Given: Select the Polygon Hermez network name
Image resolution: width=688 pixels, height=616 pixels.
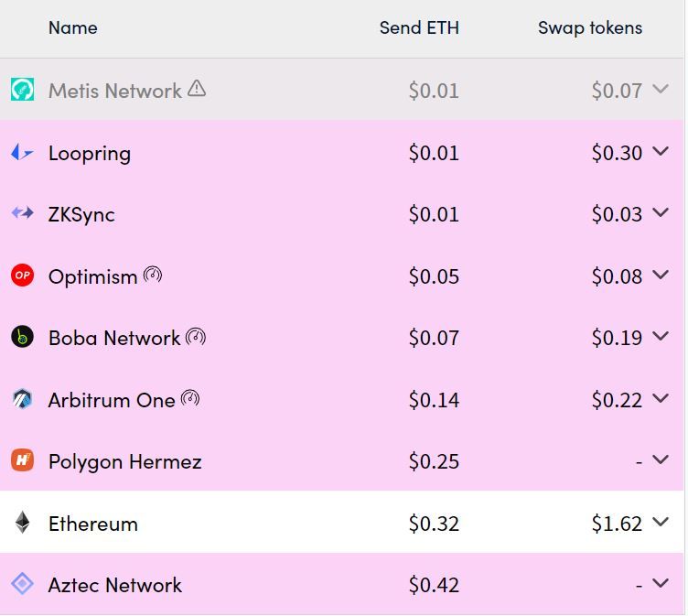Looking at the screenshot, I should (124, 461).
